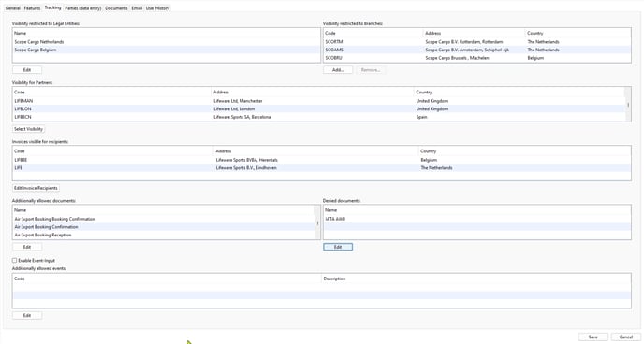Click Address header in Branches table
This screenshot has height=344, width=644.
coord(474,34)
